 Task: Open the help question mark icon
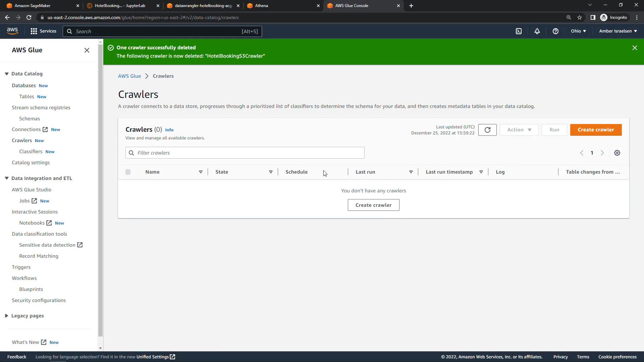coord(555,31)
